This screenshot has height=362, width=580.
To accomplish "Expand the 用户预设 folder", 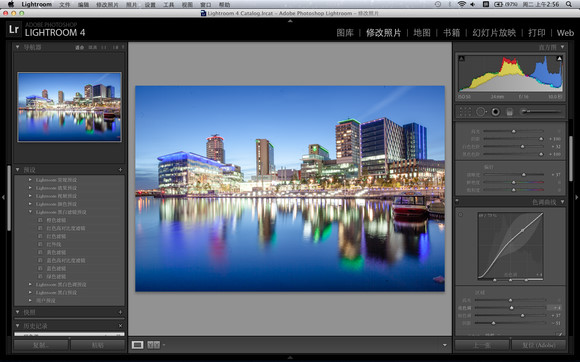I will [x=30, y=301].
